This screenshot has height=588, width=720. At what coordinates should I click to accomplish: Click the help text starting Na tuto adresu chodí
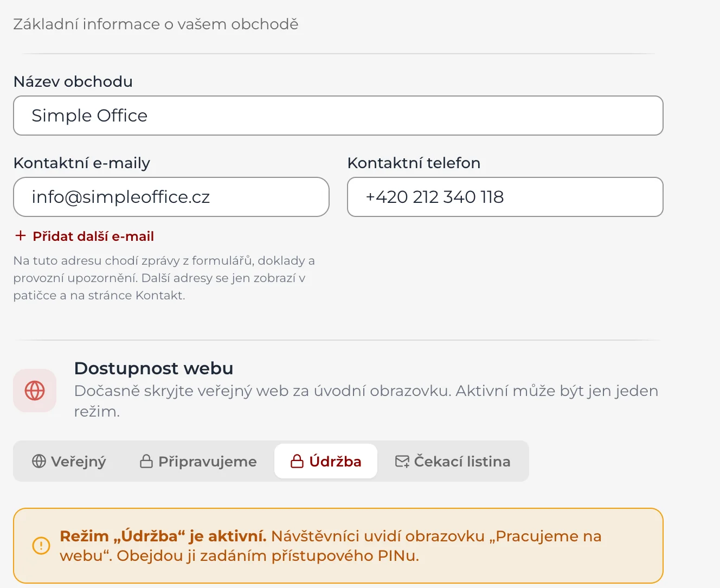point(164,278)
